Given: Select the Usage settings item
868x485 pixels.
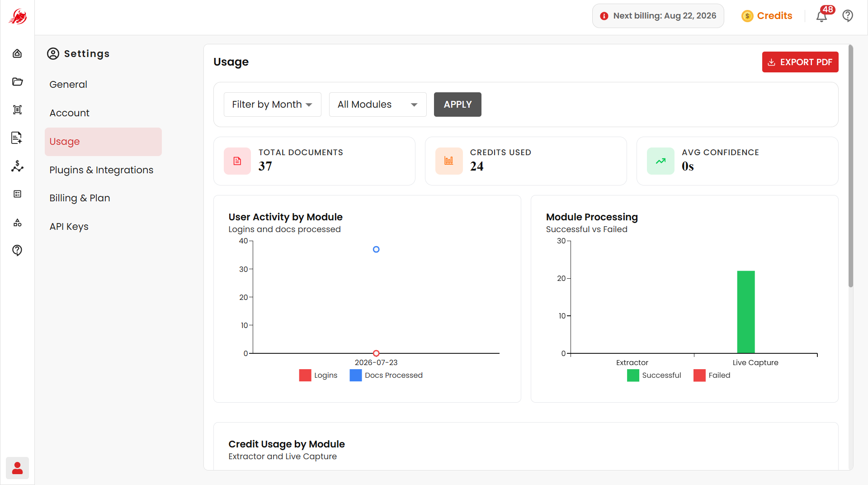Looking at the screenshot, I should [x=103, y=142].
